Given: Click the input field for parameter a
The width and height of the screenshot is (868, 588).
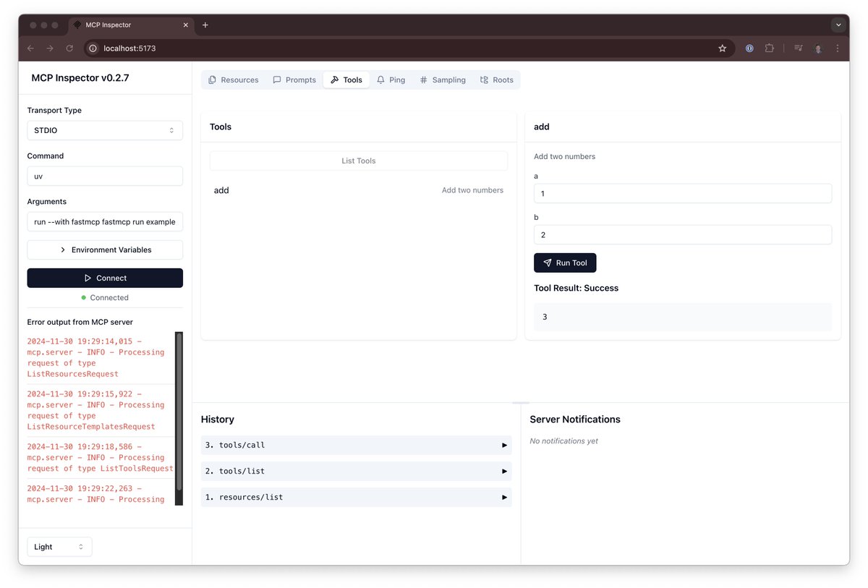Looking at the screenshot, I should coord(683,193).
